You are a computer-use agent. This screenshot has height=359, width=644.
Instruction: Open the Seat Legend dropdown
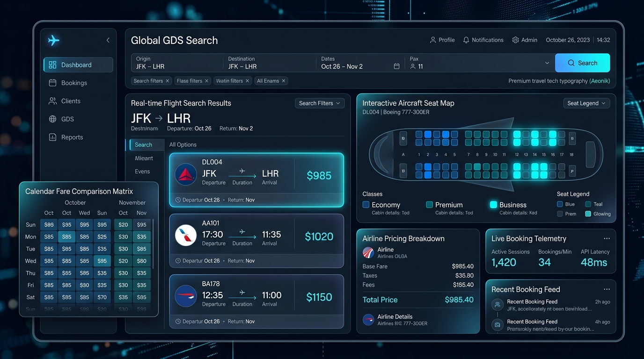(x=586, y=103)
